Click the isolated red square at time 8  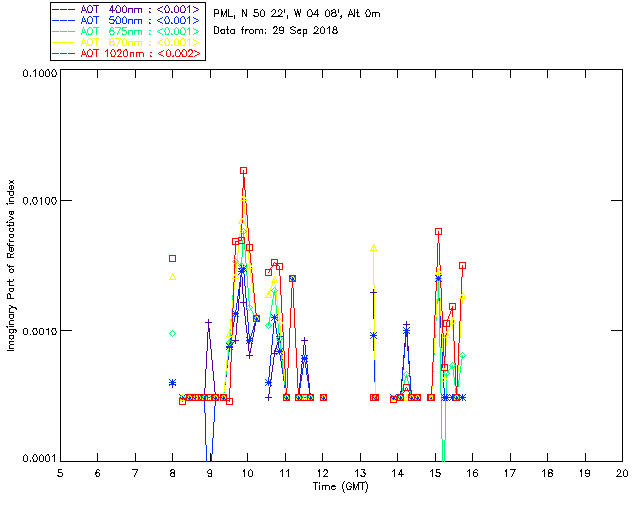pos(173,258)
